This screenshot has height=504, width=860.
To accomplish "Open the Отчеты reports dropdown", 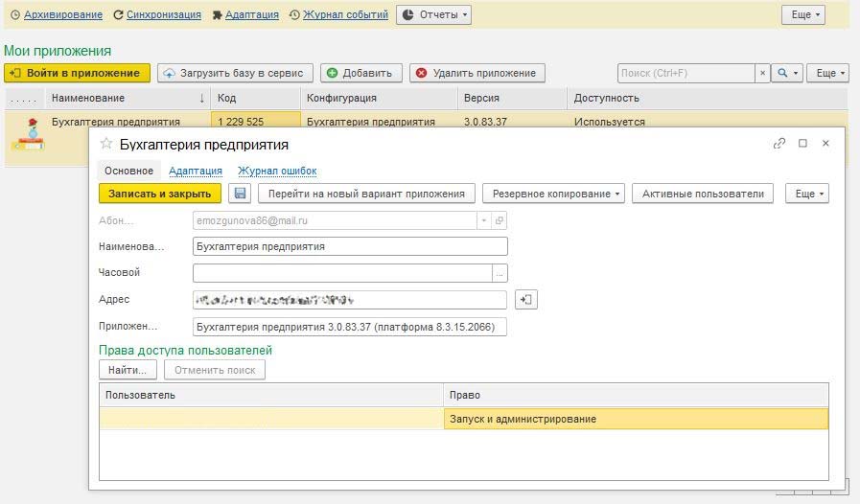I will (433, 15).
